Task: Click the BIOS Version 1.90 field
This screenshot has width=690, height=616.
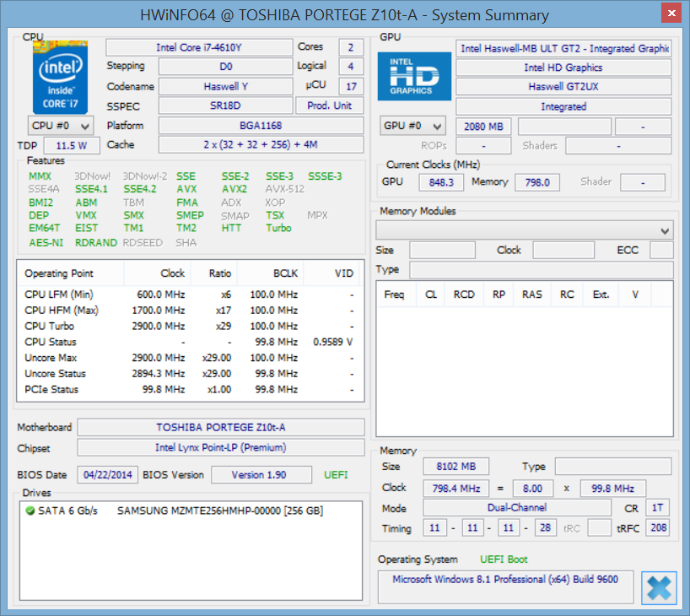Action: (261, 475)
